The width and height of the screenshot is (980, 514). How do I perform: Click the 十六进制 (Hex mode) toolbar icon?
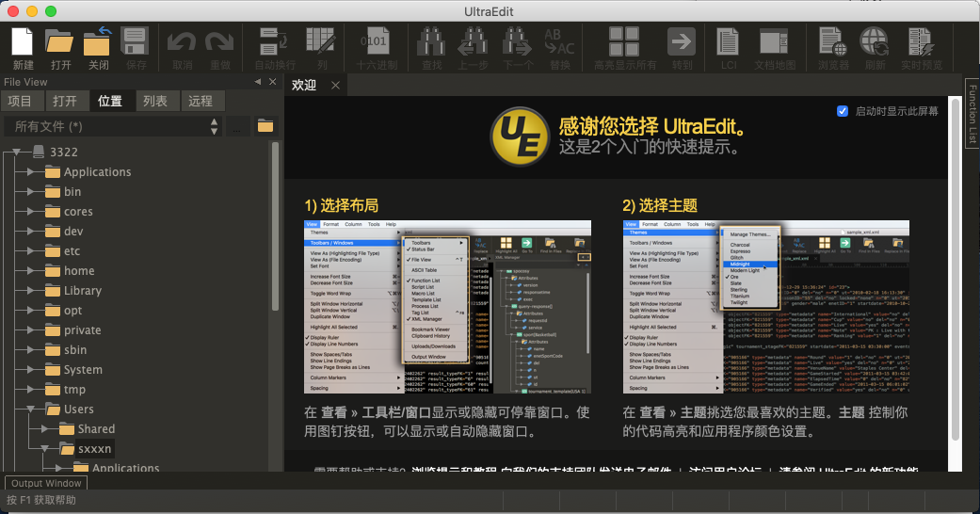376,42
